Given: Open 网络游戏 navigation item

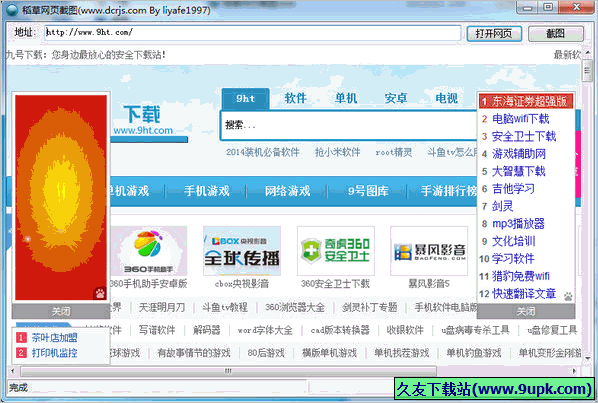Looking at the screenshot, I should [x=288, y=191].
